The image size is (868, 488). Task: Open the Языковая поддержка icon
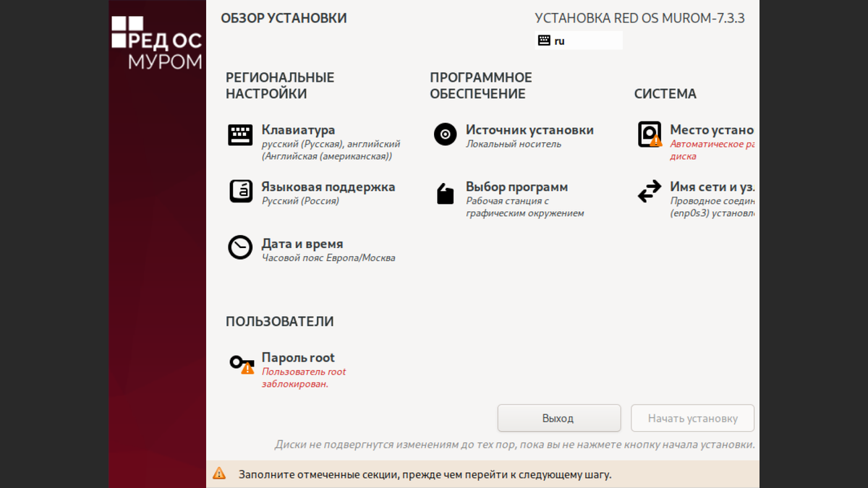241,191
